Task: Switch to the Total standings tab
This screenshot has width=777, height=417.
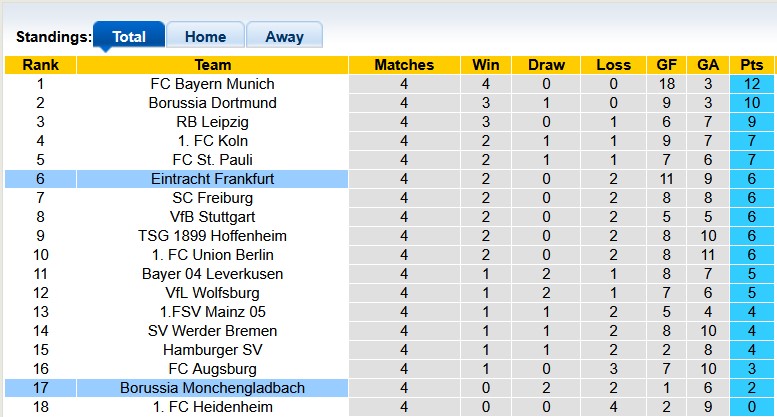Action: coord(129,36)
